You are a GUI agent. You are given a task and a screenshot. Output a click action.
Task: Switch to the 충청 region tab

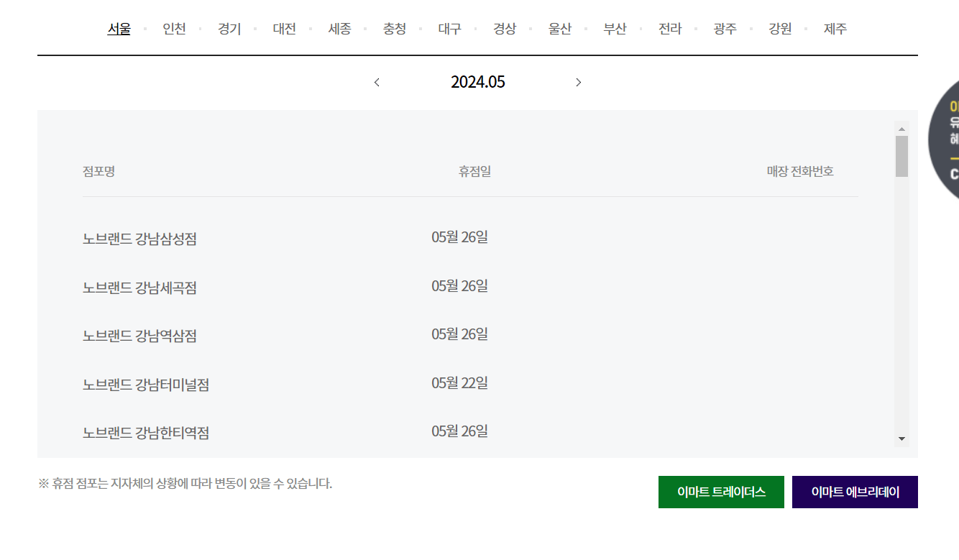[395, 29]
